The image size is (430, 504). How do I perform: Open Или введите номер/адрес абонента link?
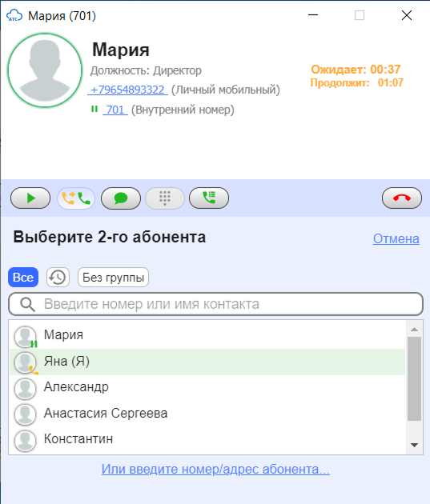point(215,470)
